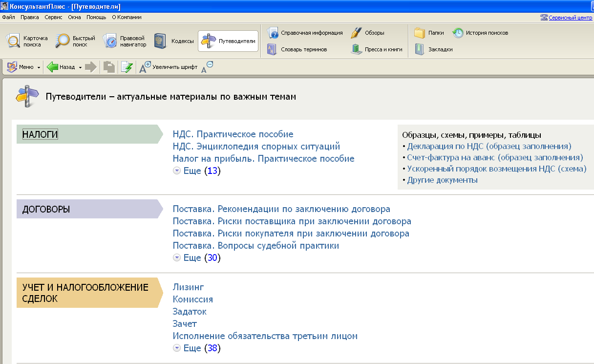Expand Еще (30) under ДОГОВОРЫ

coord(197,258)
